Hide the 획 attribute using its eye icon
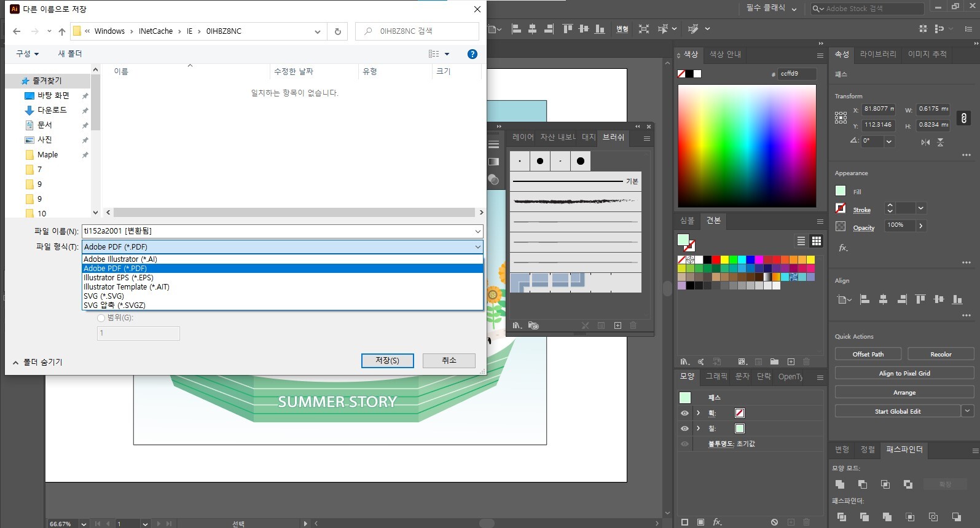This screenshot has height=528, width=980. [684, 413]
